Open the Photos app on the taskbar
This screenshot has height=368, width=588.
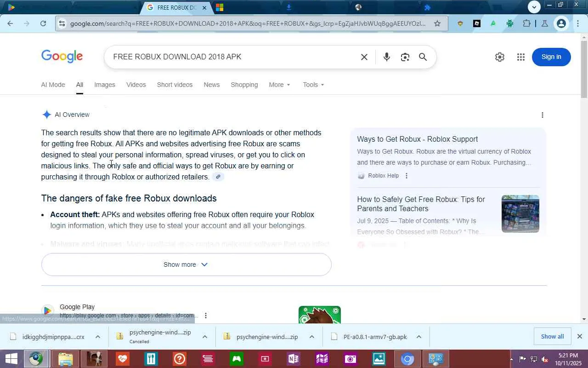click(379, 359)
